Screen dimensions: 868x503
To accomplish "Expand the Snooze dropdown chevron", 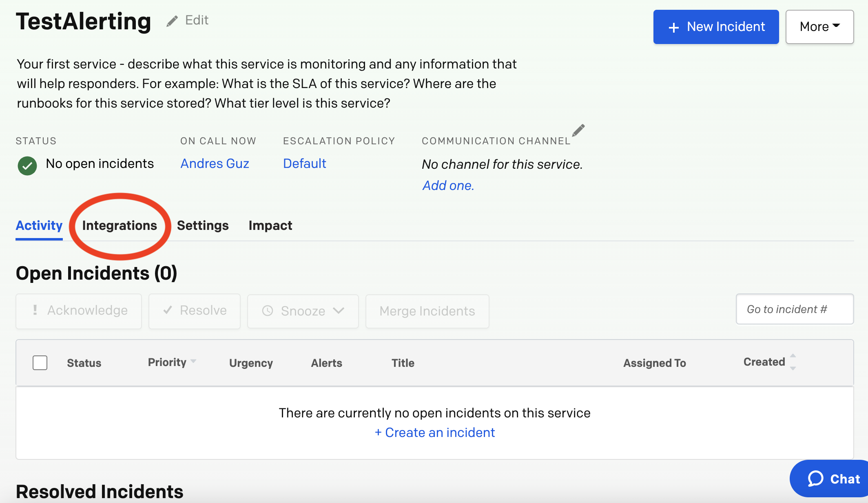I will [339, 311].
